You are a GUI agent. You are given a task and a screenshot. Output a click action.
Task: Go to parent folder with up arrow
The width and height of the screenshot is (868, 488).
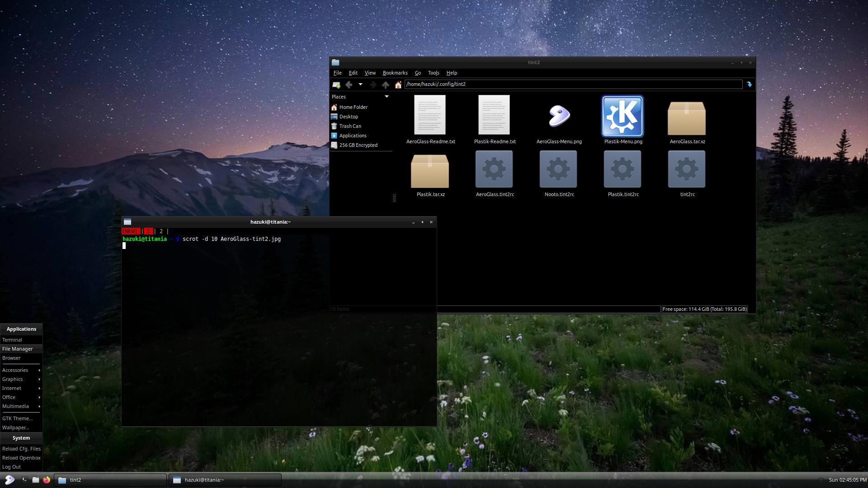pos(386,84)
